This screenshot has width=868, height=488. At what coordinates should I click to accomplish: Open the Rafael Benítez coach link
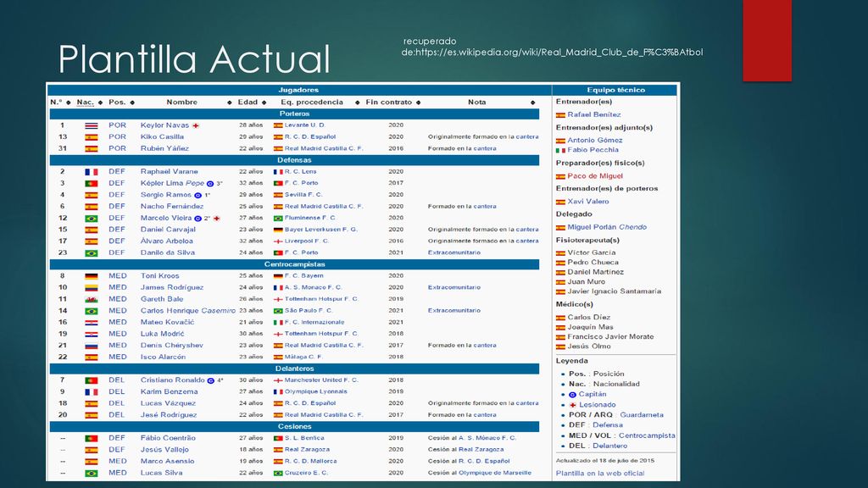(594, 115)
